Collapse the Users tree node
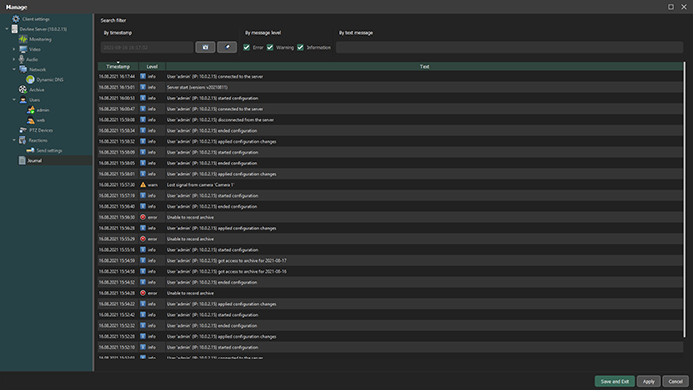This screenshot has width=693, height=390. pos(14,100)
